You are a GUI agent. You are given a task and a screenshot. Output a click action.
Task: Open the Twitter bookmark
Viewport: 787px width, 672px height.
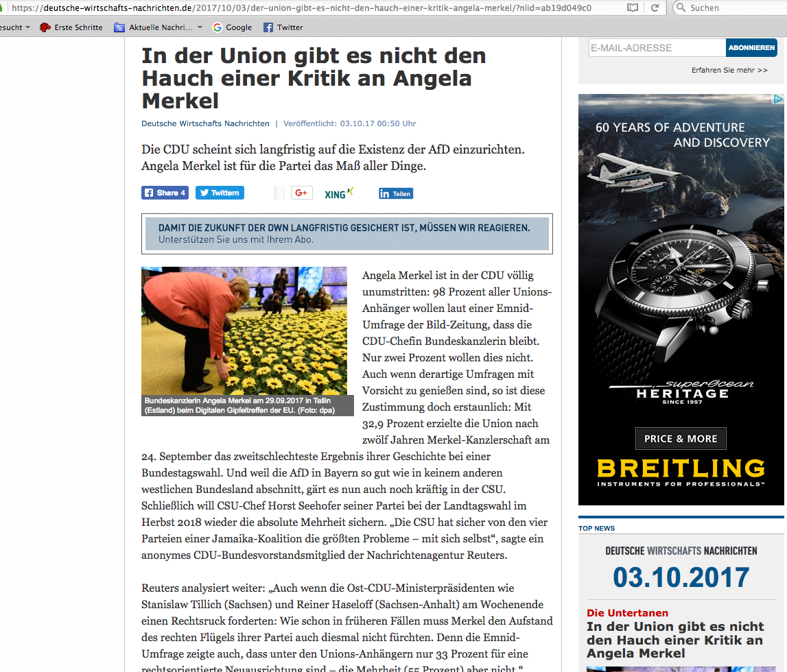(283, 27)
